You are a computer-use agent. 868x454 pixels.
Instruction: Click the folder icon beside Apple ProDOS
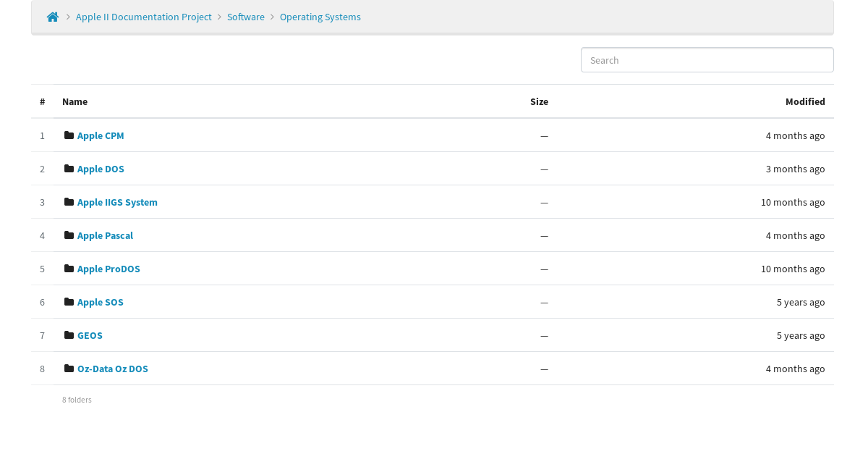69,269
